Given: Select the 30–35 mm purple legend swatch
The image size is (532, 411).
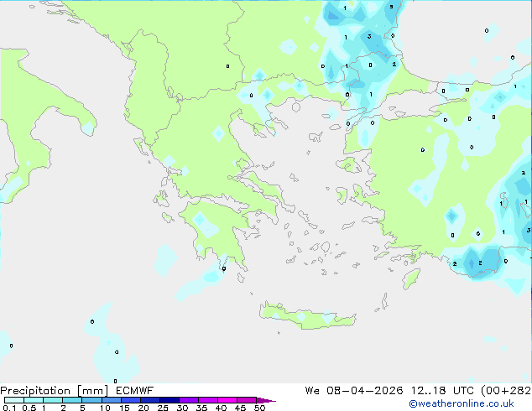Looking at the screenshot, I should pyautogui.click(x=189, y=400).
